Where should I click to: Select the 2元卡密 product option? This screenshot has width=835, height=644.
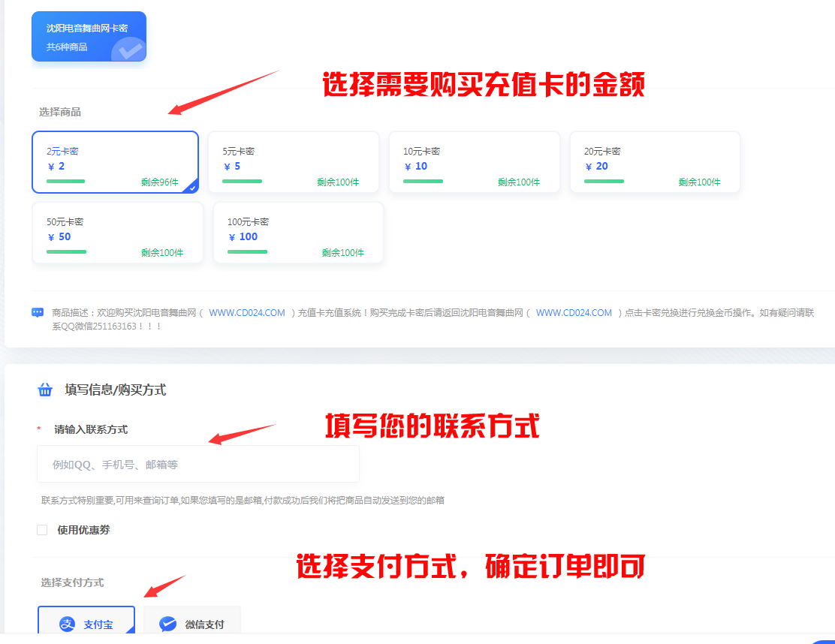click(x=115, y=162)
